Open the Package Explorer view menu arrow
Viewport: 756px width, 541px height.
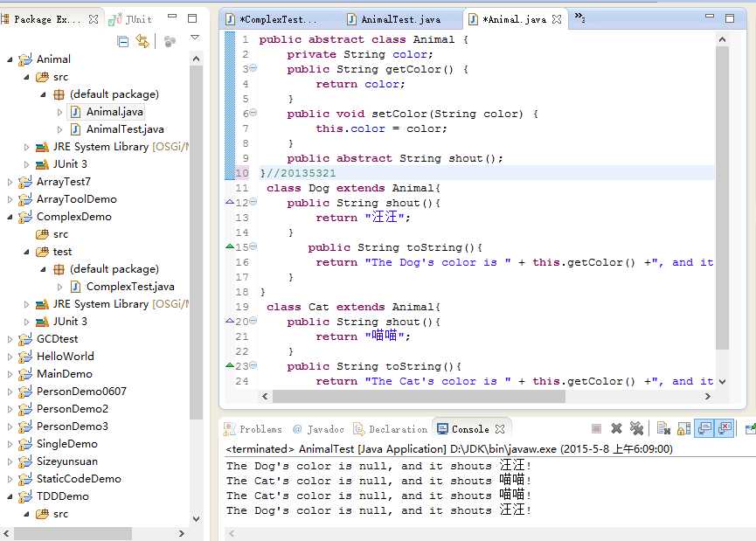[195, 38]
